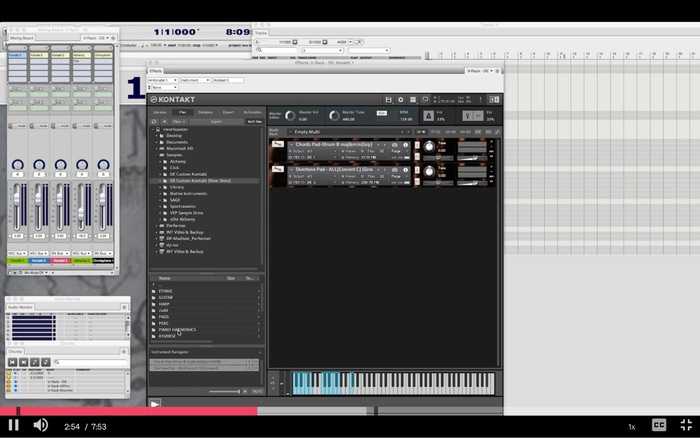Viewport: 700px width, 438px height.
Task: Toggle solo S button on Chords Pad instrument
Action: 417,145
